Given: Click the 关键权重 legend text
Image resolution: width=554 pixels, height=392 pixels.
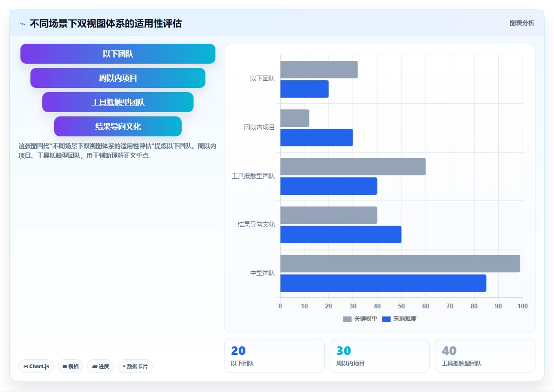Looking at the screenshot, I should (366, 319).
